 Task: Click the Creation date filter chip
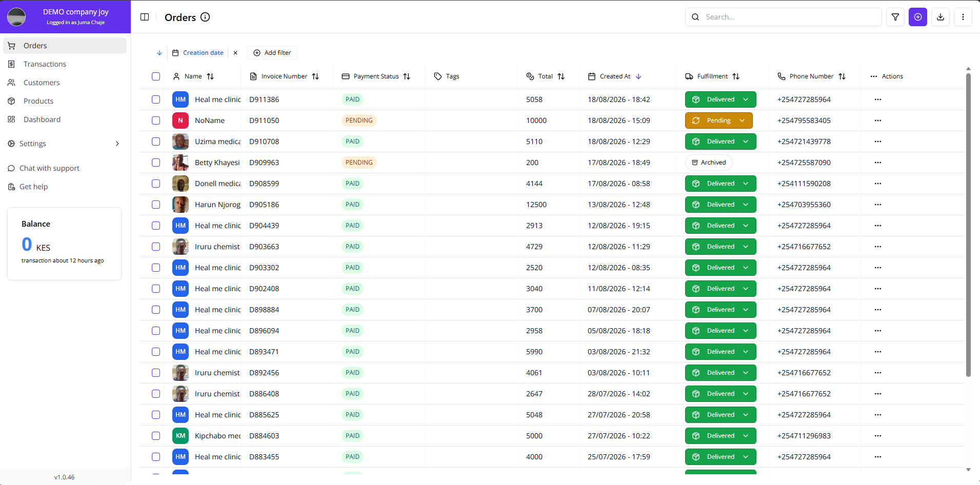click(x=198, y=53)
